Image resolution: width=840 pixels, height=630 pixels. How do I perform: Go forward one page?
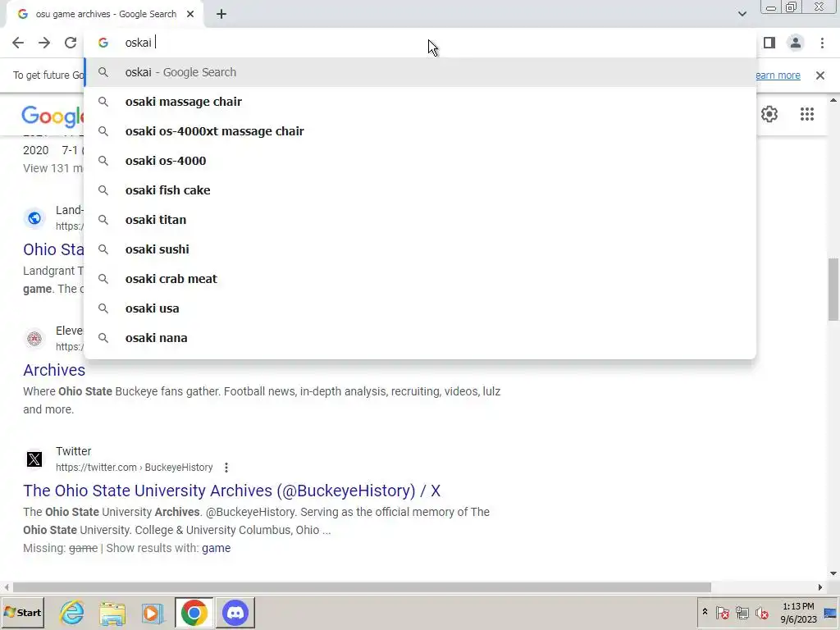tap(44, 43)
